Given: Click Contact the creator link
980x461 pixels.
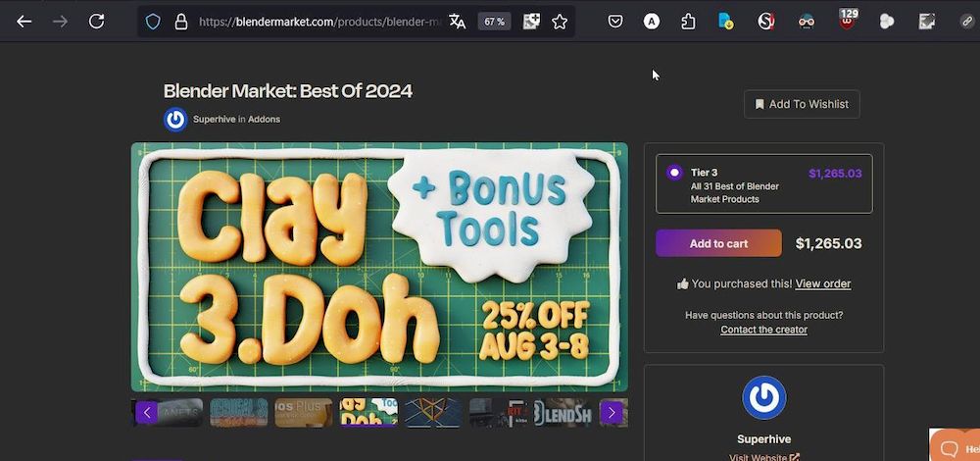Looking at the screenshot, I should pos(763,330).
